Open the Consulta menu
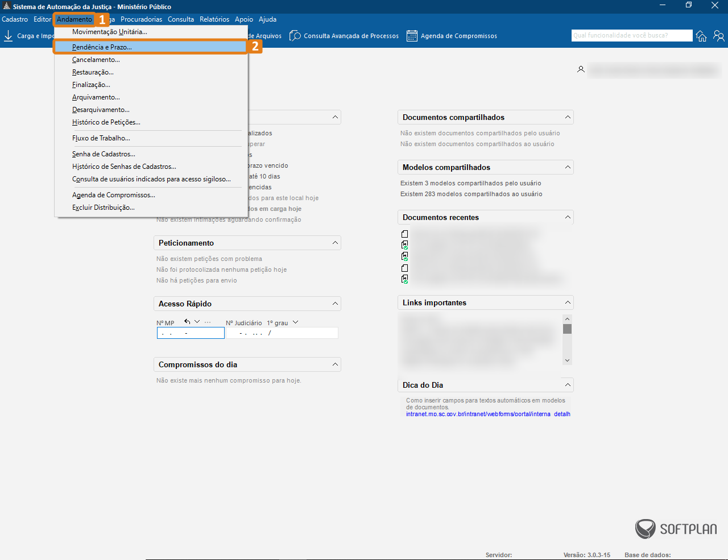Screen dimensions: 728x560 tap(181, 19)
